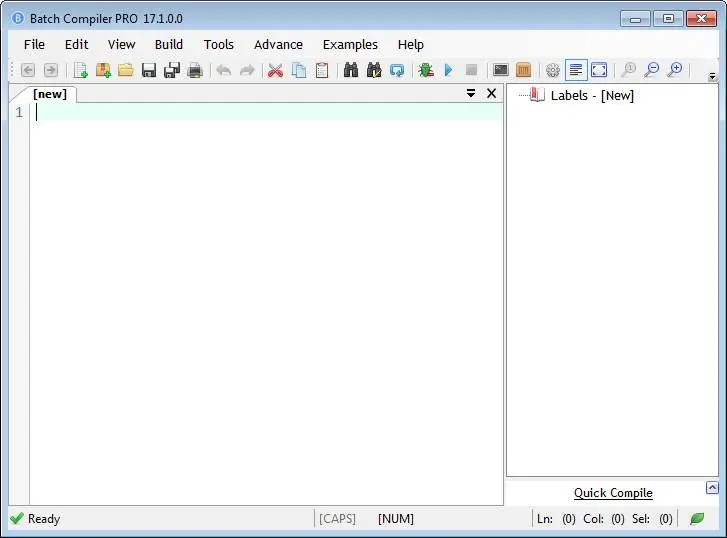Open the Build menu
This screenshot has width=727, height=538.
tap(169, 45)
